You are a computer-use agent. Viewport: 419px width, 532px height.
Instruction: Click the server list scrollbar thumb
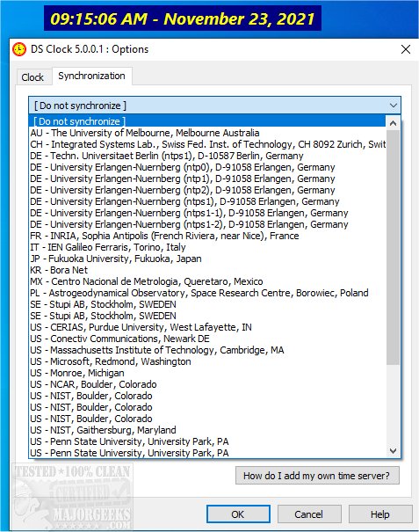[393, 248]
